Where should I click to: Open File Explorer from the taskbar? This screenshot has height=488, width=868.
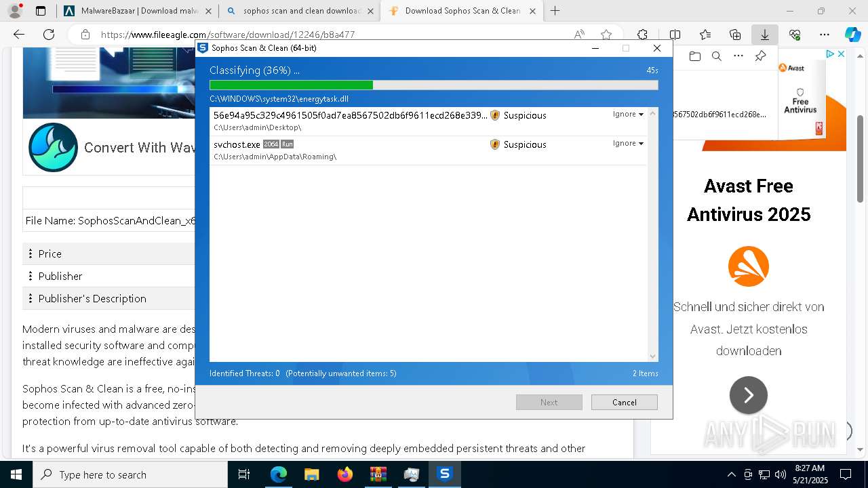pos(311,474)
